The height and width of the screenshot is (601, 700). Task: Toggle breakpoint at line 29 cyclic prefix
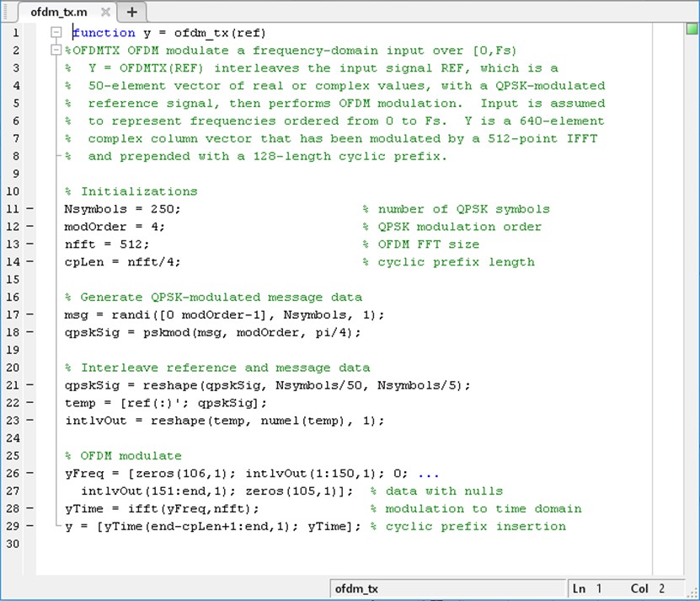pyautogui.click(x=31, y=526)
